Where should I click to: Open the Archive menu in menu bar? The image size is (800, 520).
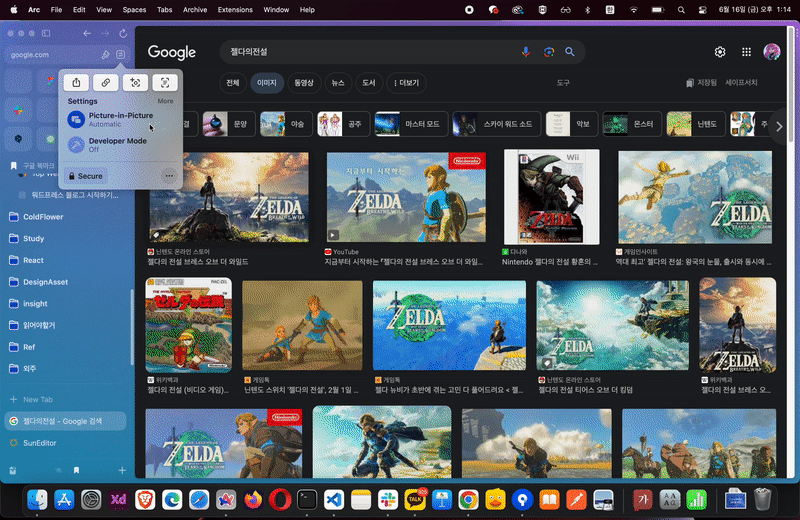click(x=195, y=10)
